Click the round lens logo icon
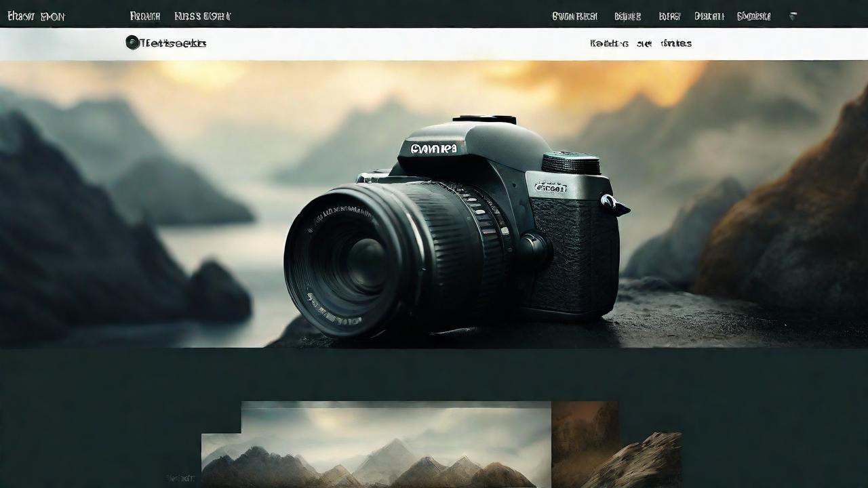 pos(132,43)
